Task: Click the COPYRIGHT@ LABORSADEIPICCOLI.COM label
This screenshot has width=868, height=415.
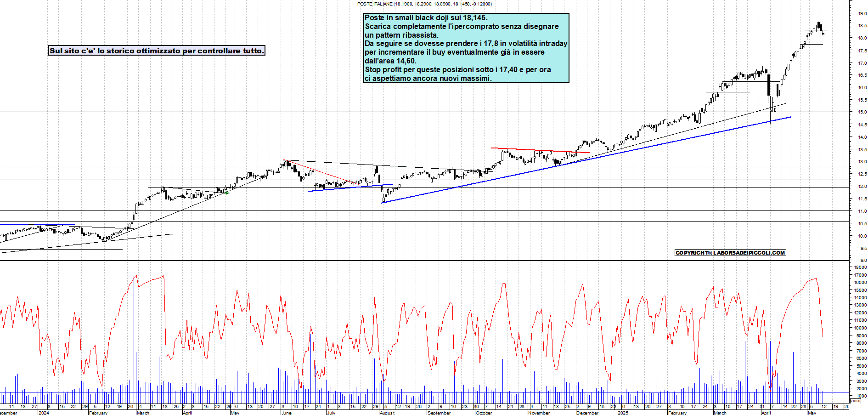Action: [x=730, y=253]
